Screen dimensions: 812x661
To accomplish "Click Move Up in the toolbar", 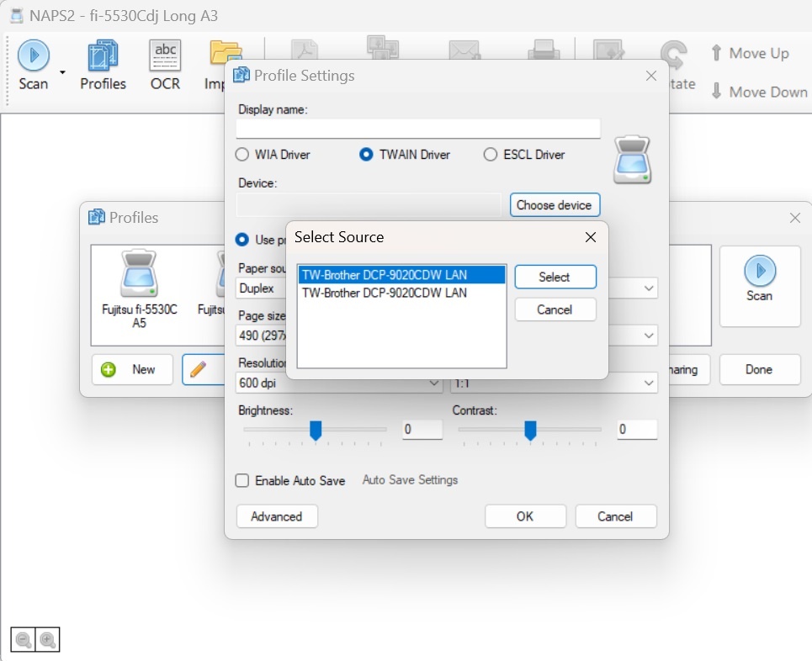I will [750, 53].
